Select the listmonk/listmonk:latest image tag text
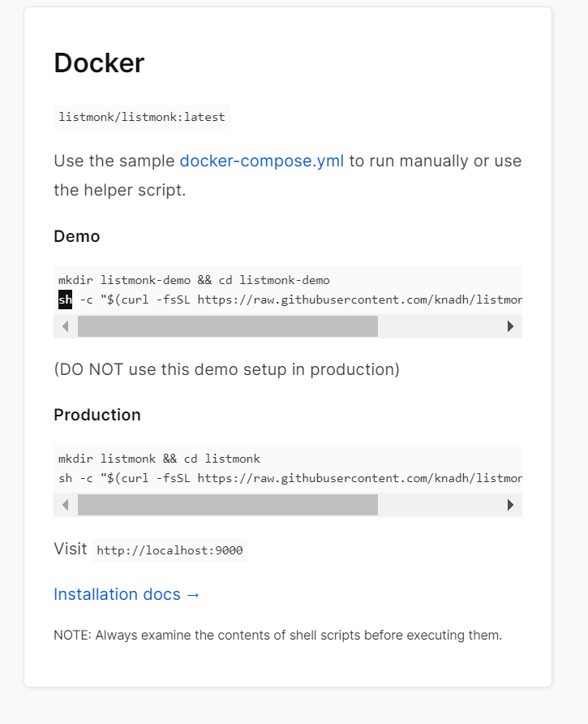 coord(141,117)
